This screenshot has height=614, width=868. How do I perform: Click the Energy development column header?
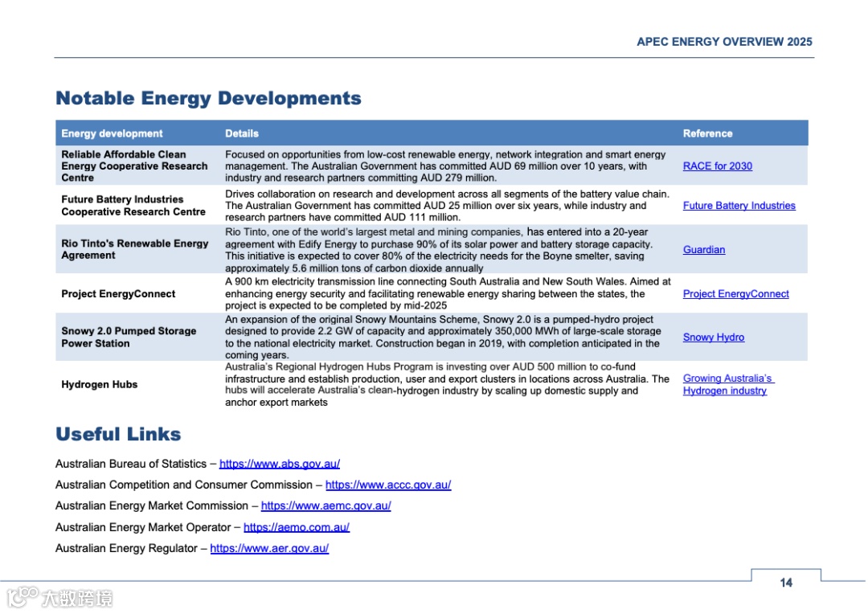point(112,133)
